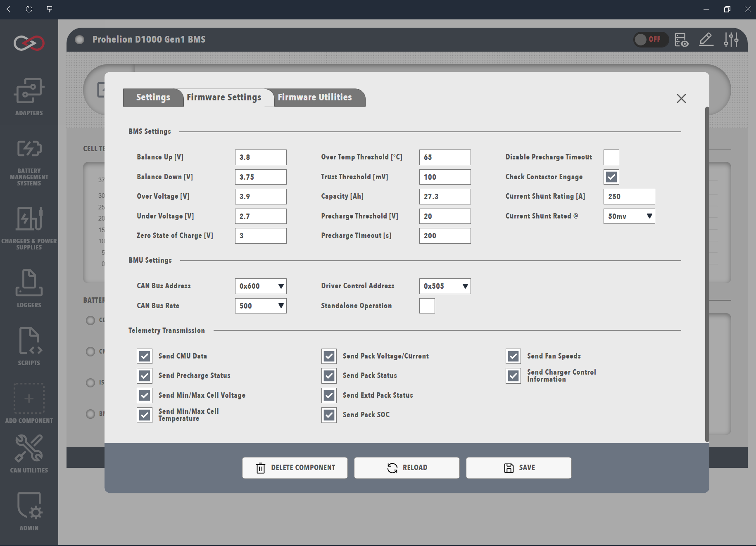Enable Standalone Operation checkbox

tap(427, 306)
